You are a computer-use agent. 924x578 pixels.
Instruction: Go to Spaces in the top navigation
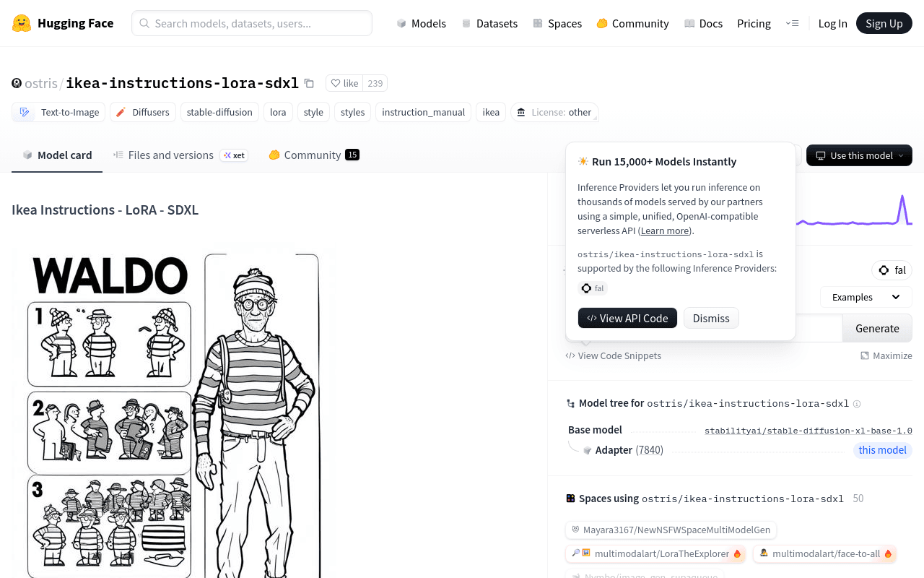pyautogui.click(x=557, y=23)
